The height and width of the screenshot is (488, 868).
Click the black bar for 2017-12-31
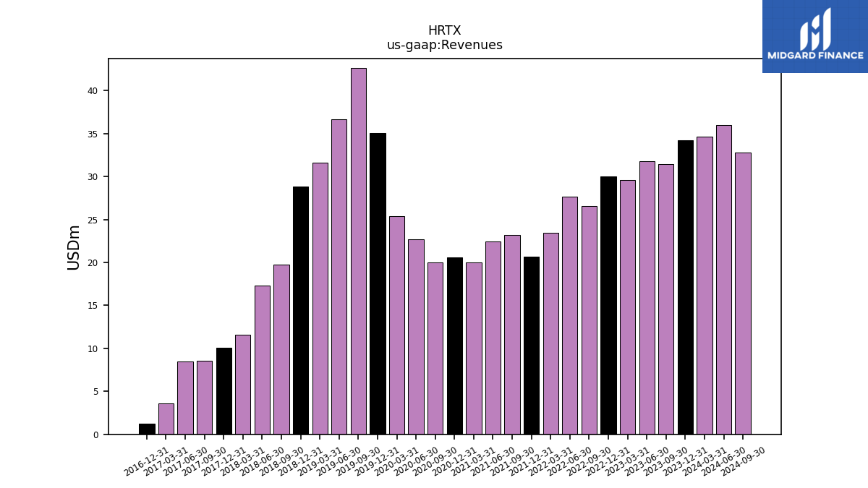pos(224,391)
